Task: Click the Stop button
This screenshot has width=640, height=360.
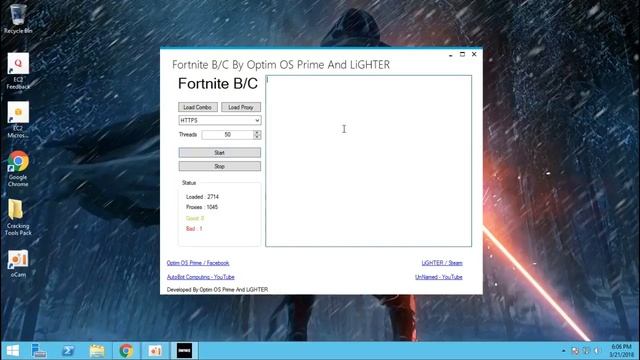Action: pos(220,166)
